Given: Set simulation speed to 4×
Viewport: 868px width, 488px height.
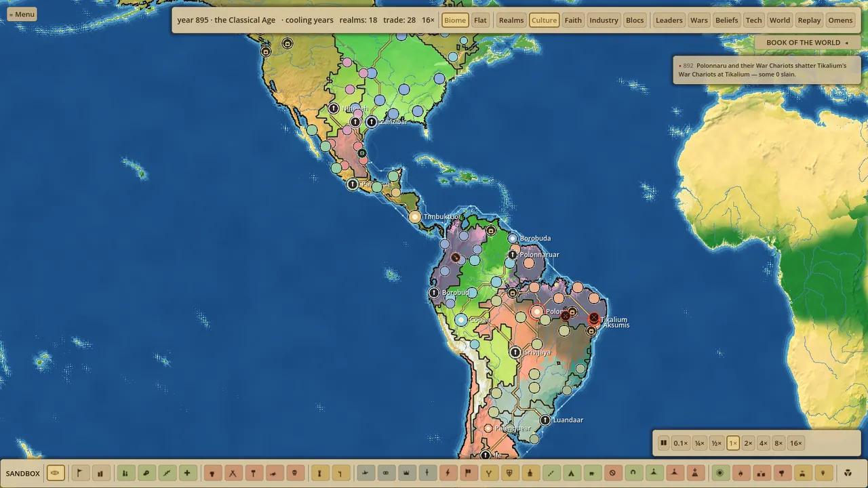Looking at the screenshot, I should tap(763, 443).
